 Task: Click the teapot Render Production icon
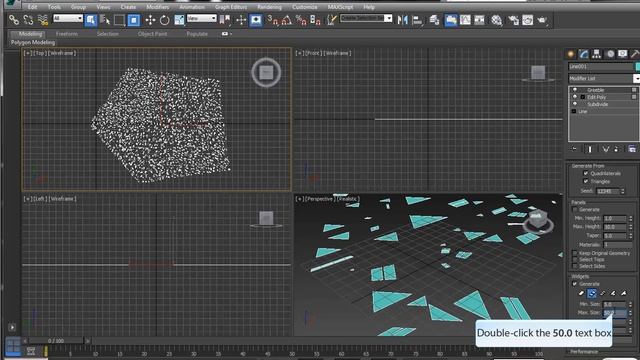542,20
